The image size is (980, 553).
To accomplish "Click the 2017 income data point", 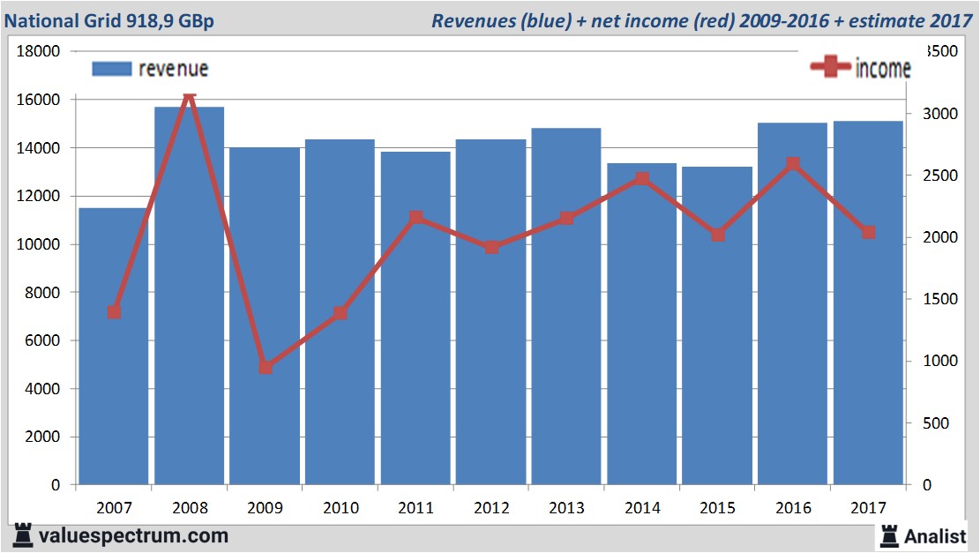I will 868,232.
